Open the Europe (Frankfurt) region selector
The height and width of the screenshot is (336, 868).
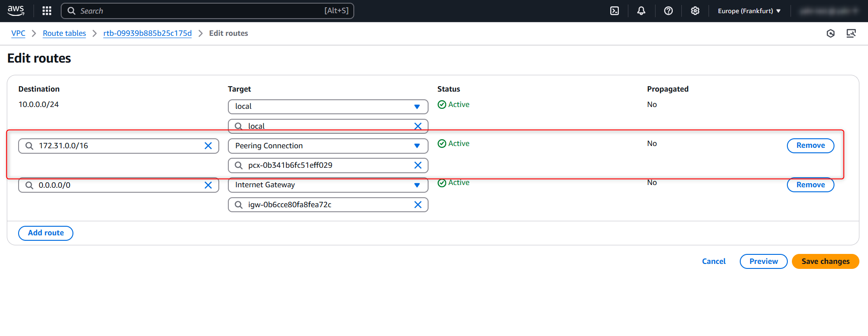(749, 11)
